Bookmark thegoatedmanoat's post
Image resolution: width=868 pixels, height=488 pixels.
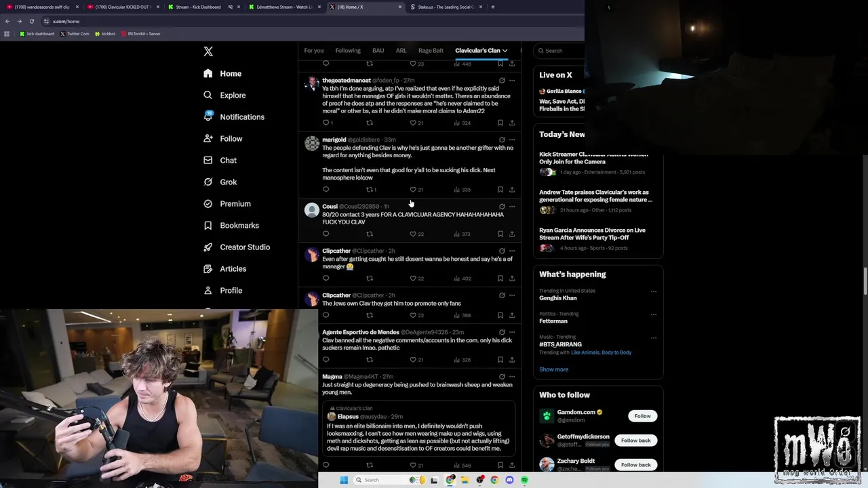point(500,123)
